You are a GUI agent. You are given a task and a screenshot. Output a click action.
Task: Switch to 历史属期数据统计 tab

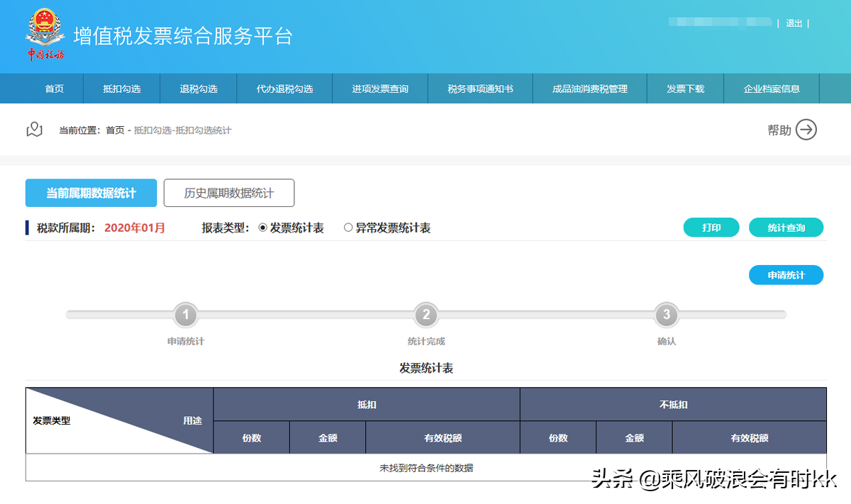pos(228,192)
